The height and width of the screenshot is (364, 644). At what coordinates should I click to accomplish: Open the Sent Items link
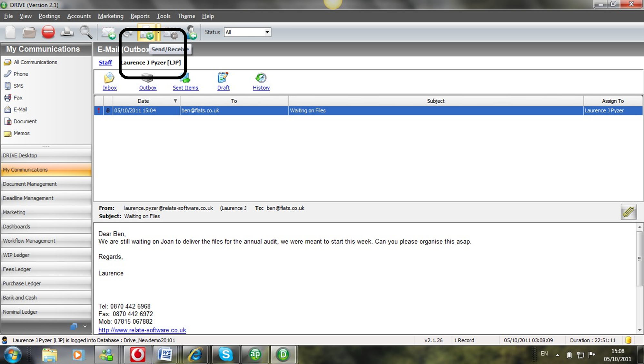point(185,88)
